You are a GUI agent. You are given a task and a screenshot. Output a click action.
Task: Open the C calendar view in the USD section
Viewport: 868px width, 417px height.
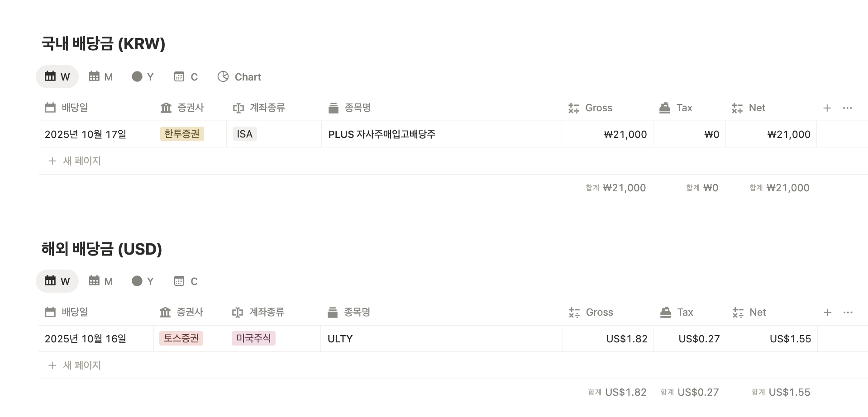click(186, 281)
